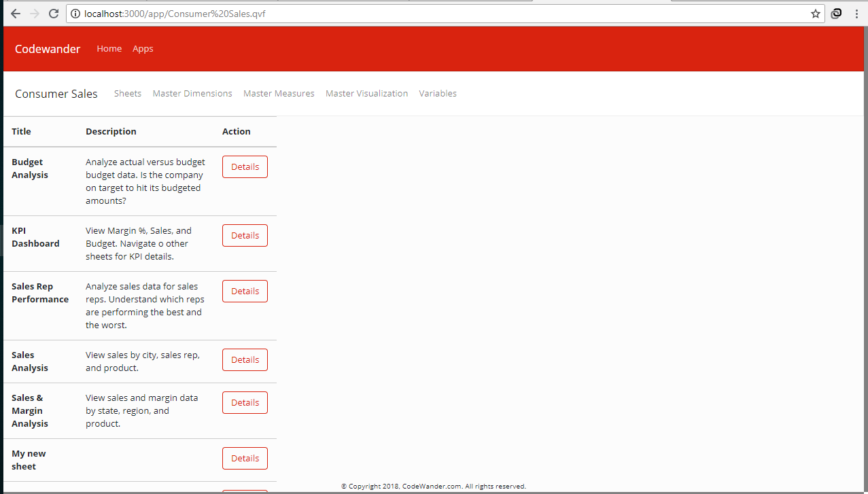The width and height of the screenshot is (868, 494).
Task: Click the browser back arrow
Action: click(x=16, y=14)
